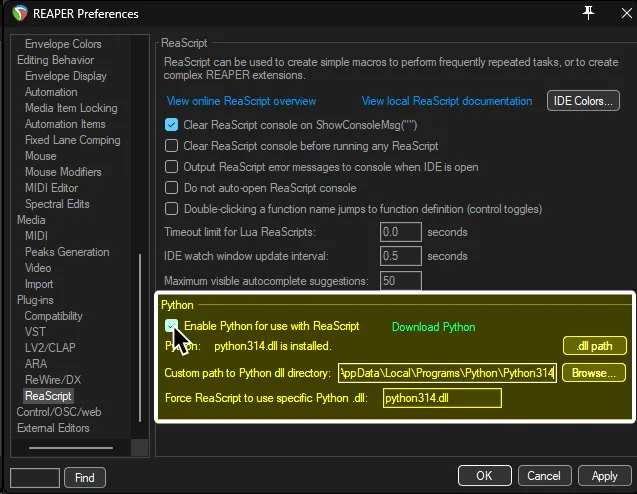Toggle Enable Python for use with ReaScript
Screen dimensions: 637x494
(171, 325)
